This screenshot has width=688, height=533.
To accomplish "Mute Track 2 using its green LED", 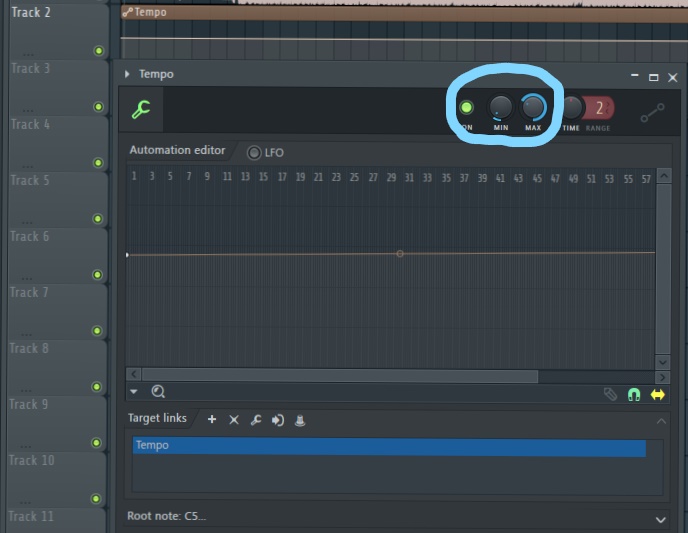I will [99, 51].
